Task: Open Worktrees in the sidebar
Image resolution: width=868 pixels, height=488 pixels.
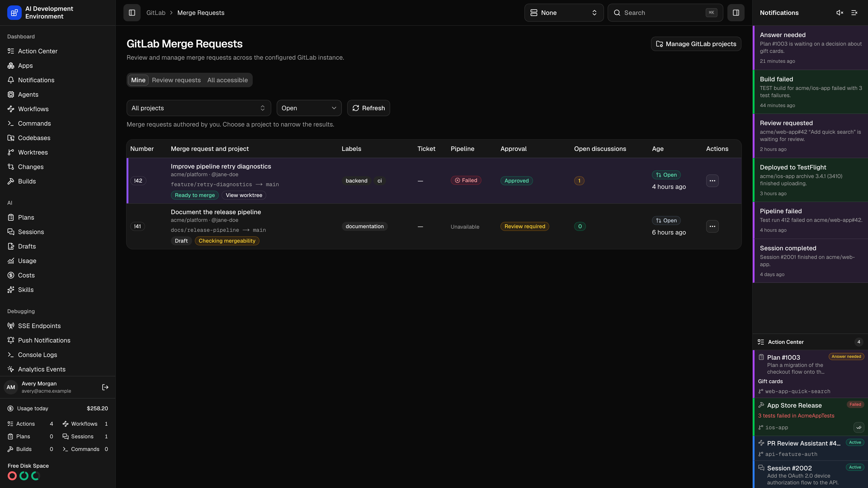Action: pyautogui.click(x=58, y=152)
